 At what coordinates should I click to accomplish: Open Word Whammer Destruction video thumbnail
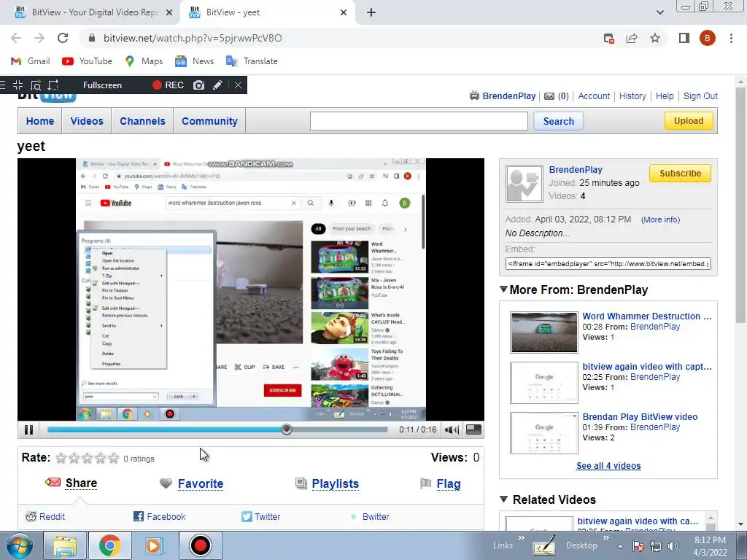pos(543,332)
